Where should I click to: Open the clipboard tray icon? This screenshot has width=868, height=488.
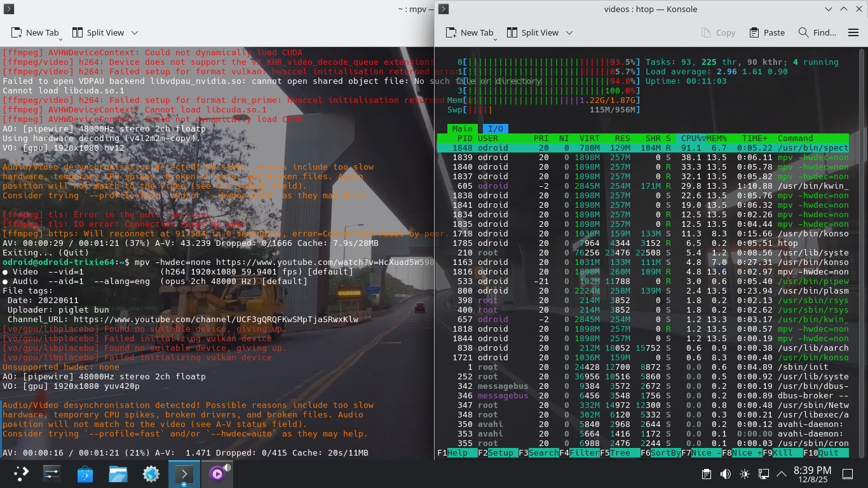(707, 474)
